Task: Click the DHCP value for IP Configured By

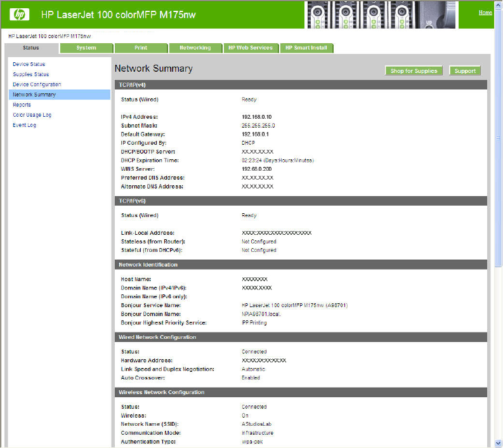Action: (248, 143)
